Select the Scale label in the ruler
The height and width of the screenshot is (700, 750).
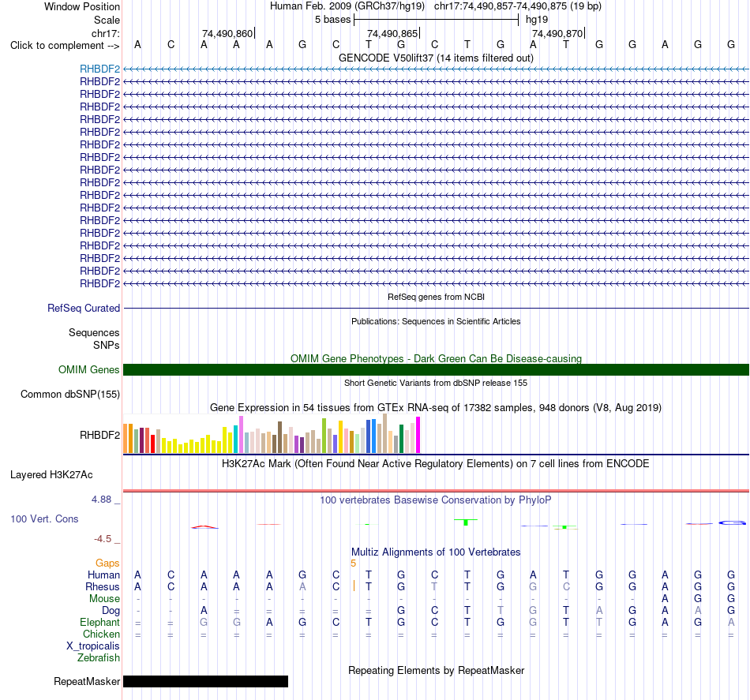tap(107, 20)
